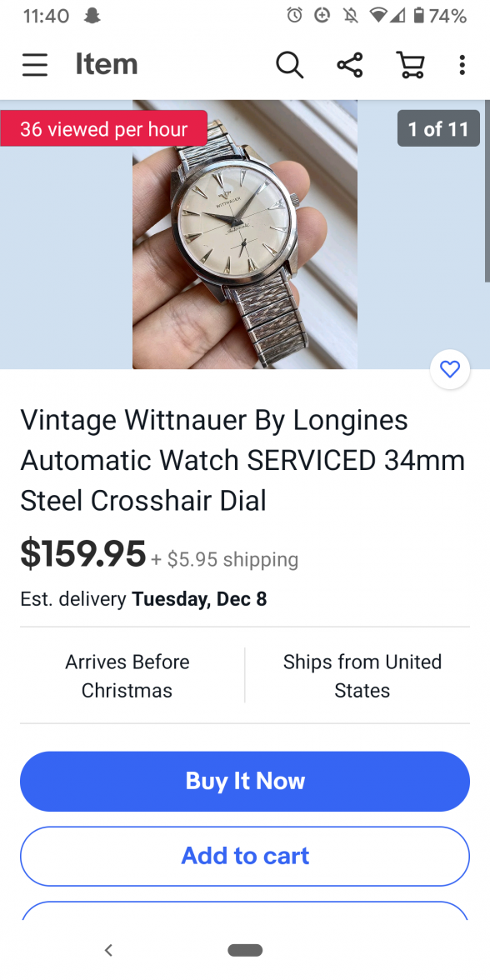Tap the 1 of 11 image counter
Image resolution: width=490 pixels, height=980 pixels.
coord(438,128)
